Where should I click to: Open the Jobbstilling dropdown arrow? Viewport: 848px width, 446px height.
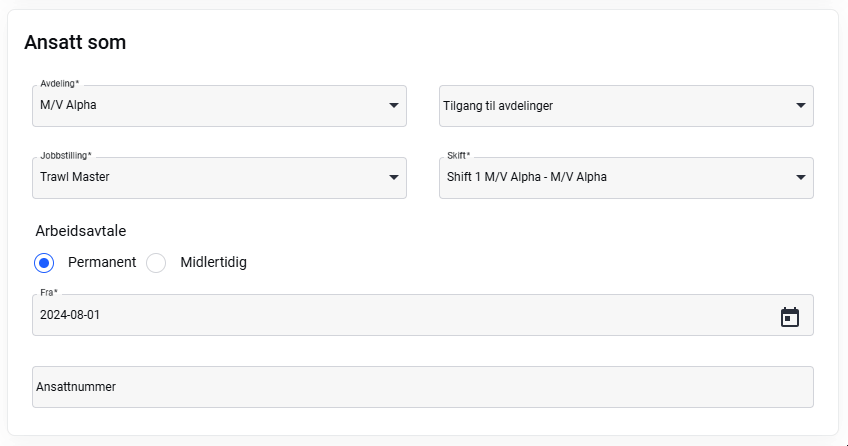coord(394,177)
